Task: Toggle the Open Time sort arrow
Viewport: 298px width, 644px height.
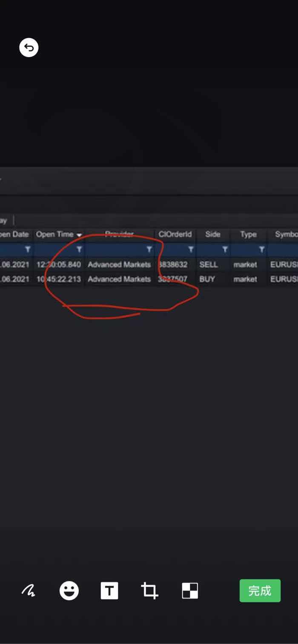Action: click(x=79, y=235)
